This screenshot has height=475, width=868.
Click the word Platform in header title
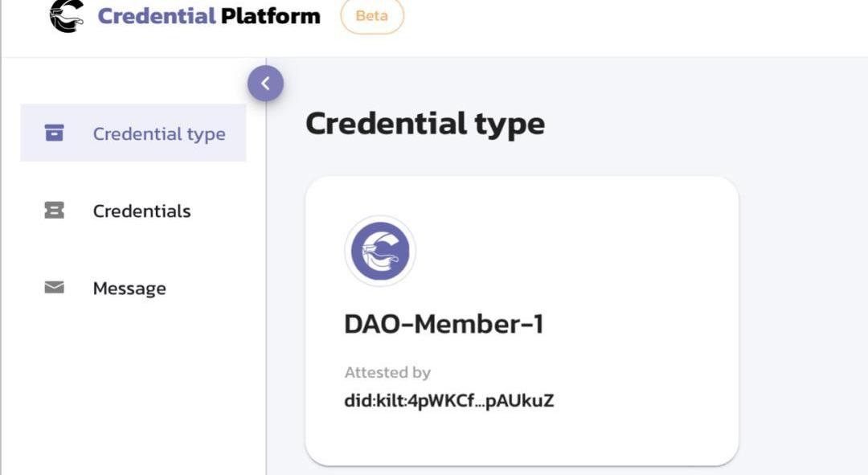[x=271, y=16]
